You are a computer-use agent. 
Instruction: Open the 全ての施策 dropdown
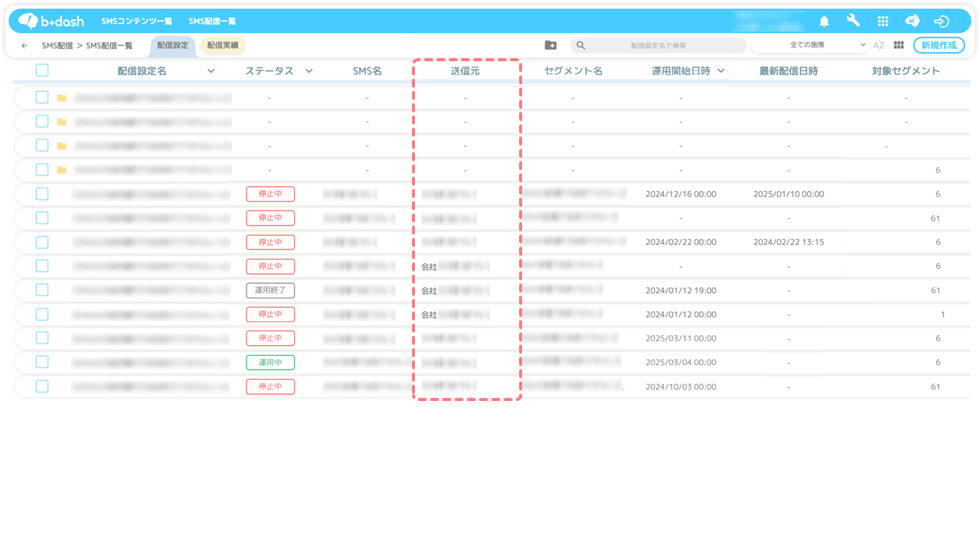[x=812, y=45]
